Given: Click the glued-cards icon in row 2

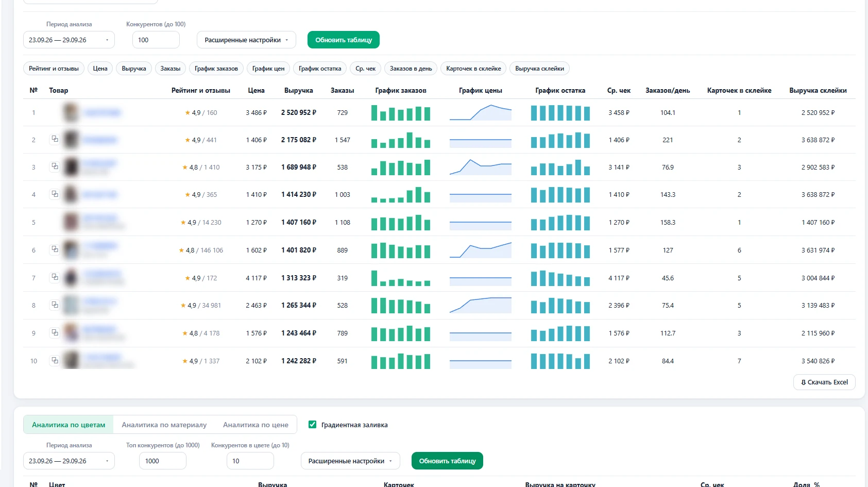Looking at the screenshot, I should point(55,139).
